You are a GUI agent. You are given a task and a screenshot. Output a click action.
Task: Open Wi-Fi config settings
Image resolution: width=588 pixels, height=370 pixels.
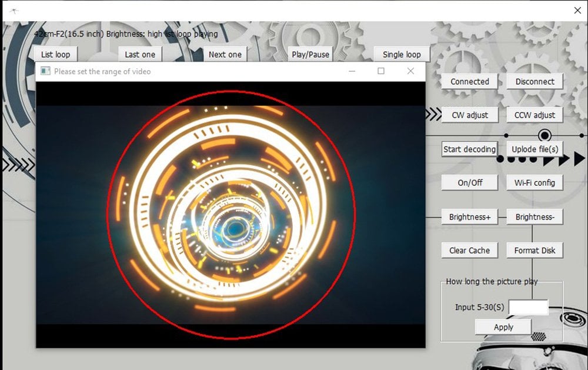pos(534,183)
